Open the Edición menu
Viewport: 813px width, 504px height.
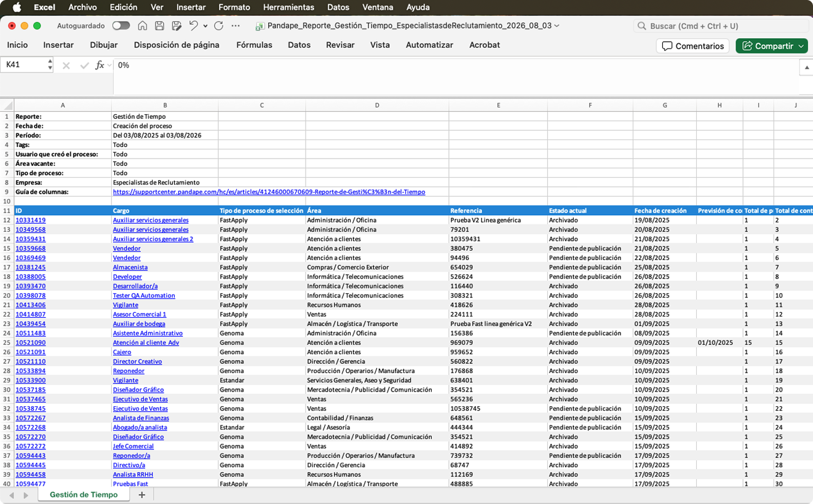(x=124, y=7)
